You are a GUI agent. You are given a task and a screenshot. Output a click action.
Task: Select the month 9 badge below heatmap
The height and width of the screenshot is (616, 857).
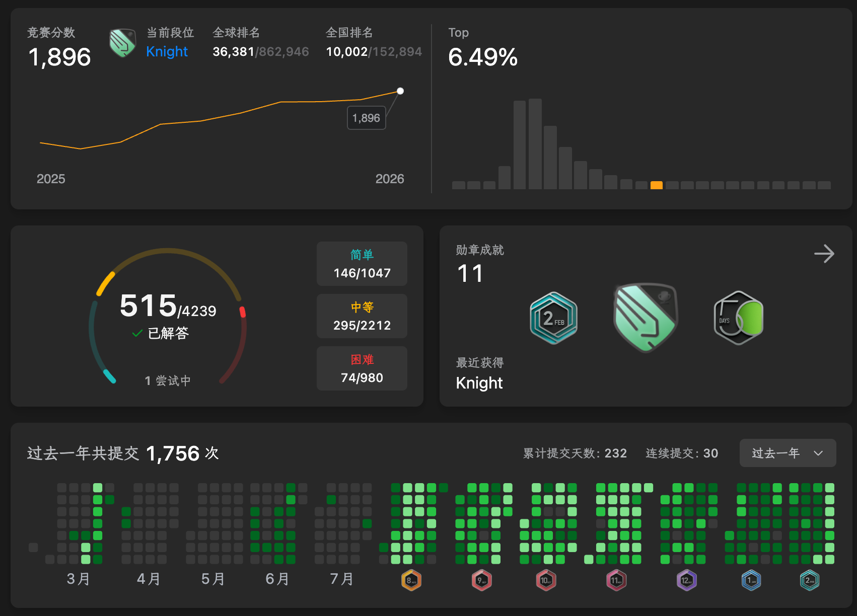(481, 580)
